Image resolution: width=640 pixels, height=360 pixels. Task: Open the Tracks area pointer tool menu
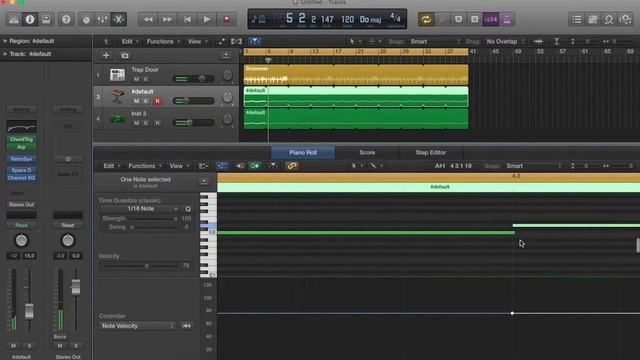[355, 41]
